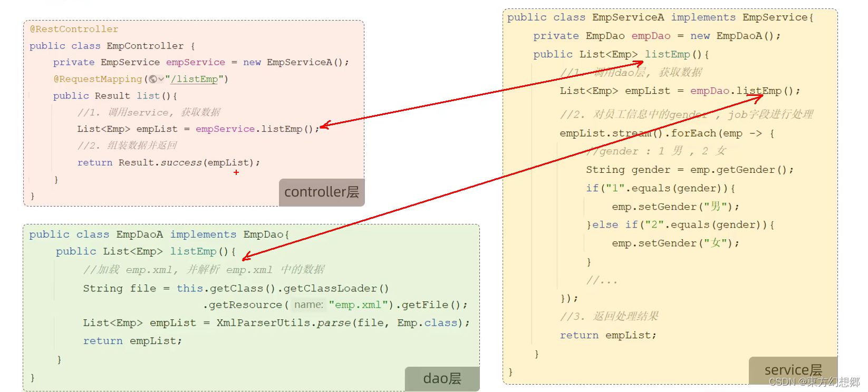Screen dimensions: 868x392
Task: Click the "String gender = emp.getGender();" line
Action: tap(690, 170)
